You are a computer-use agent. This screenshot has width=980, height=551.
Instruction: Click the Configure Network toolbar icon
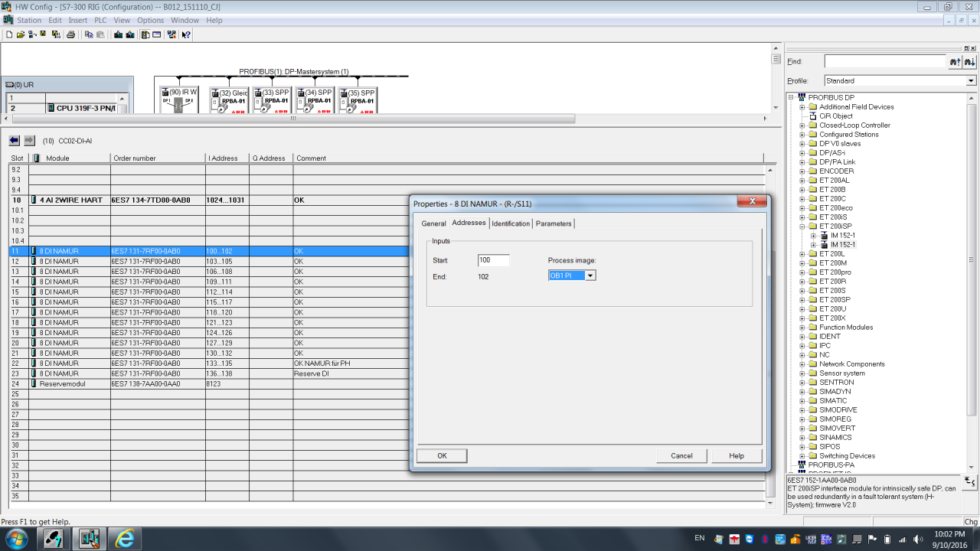click(x=171, y=34)
